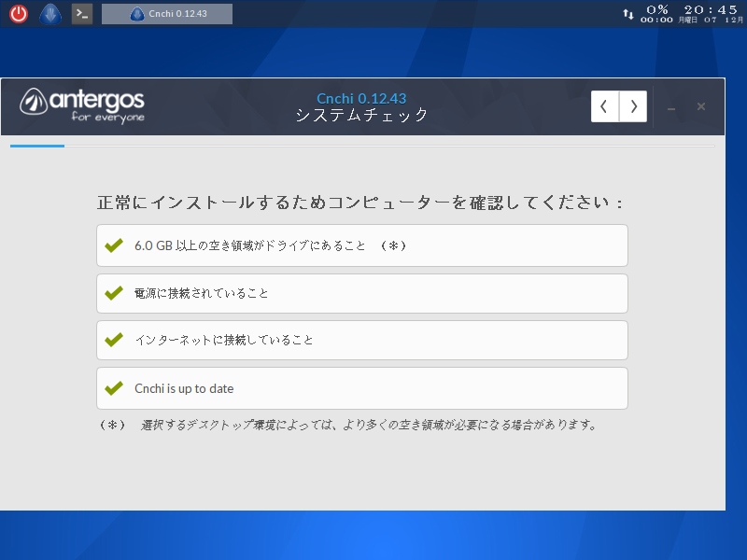Open the Antergos launcher icon in the taskbar
Screen dimensions: 747x560
click(x=49, y=13)
